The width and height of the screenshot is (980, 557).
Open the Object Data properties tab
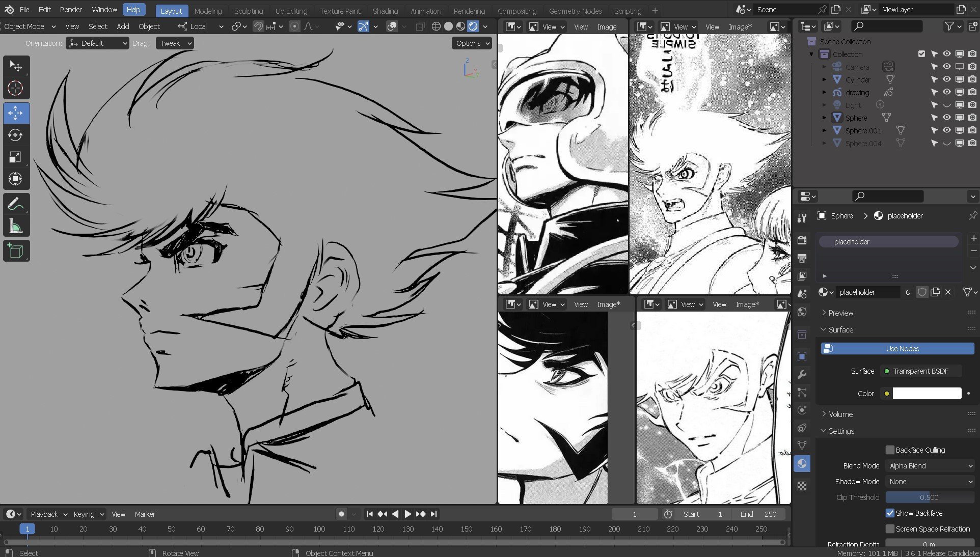click(802, 445)
